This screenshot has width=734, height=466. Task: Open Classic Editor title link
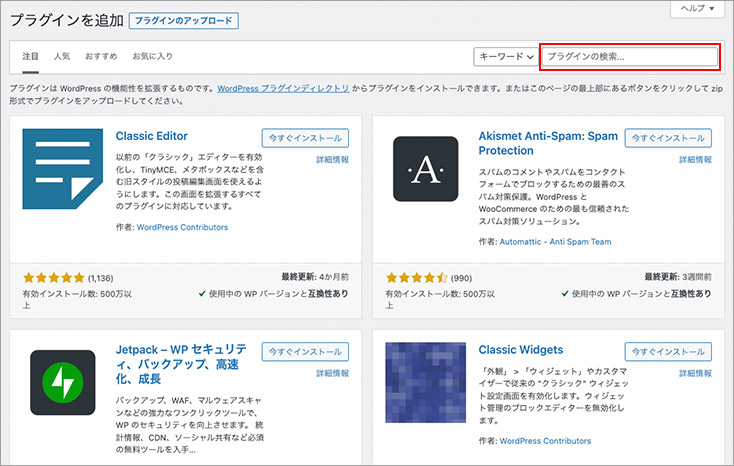[152, 136]
